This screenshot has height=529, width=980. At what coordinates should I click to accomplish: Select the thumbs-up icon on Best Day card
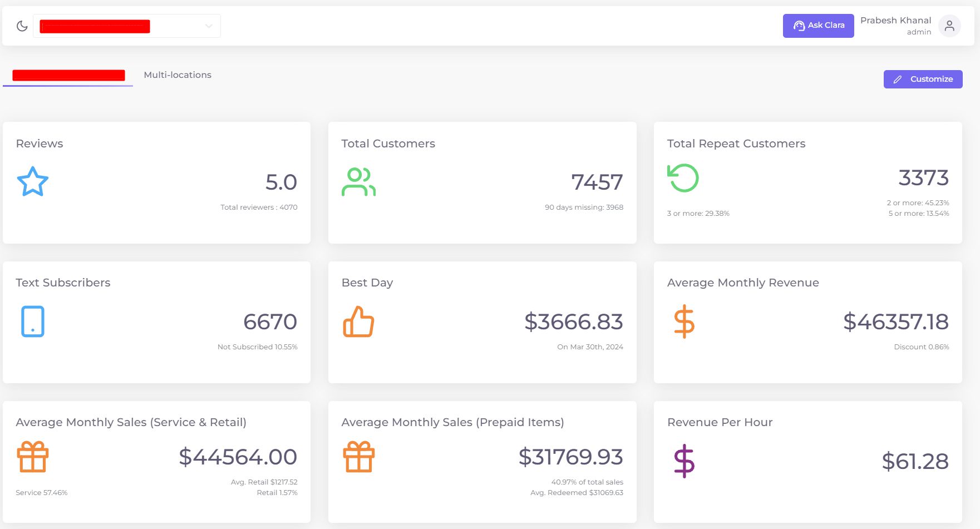pos(359,322)
